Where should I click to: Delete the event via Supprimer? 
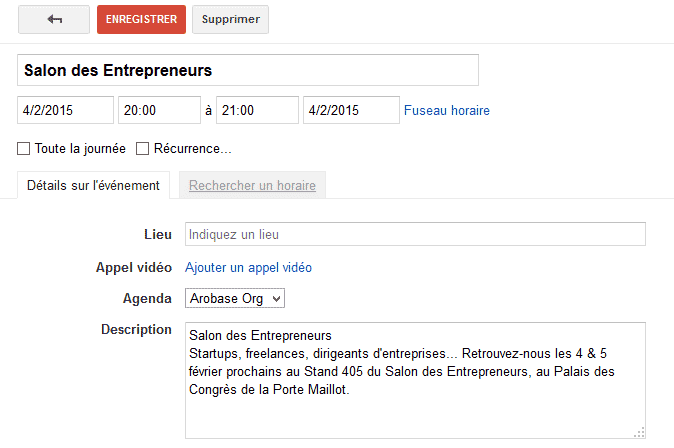[230, 19]
